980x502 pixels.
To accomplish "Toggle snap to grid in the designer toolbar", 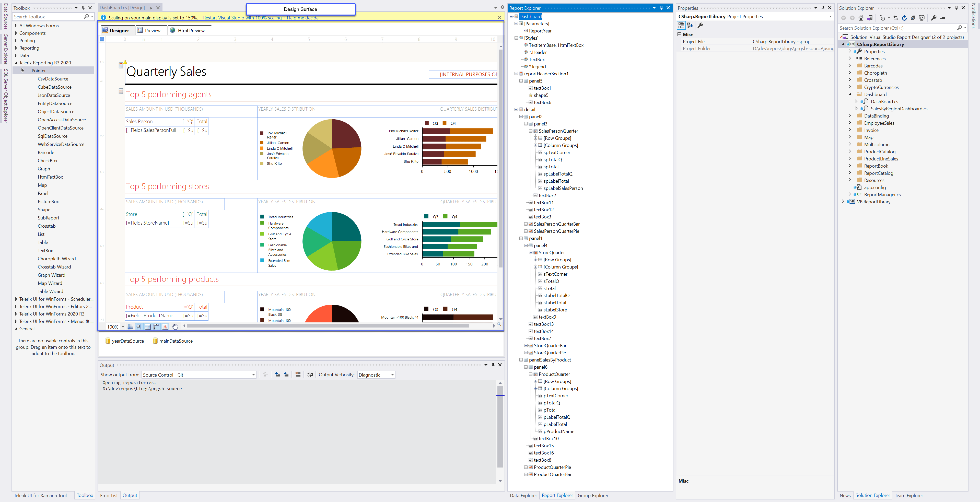I will click(139, 326).
